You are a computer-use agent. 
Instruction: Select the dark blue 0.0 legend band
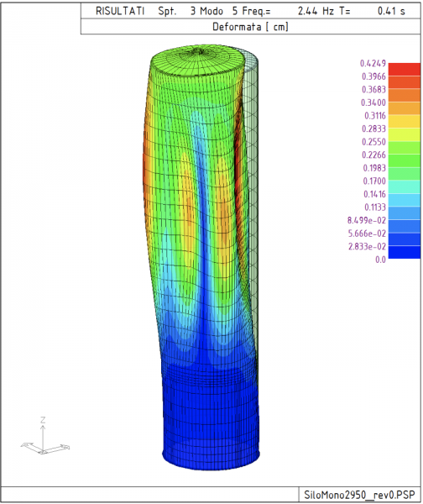point(404,252)
